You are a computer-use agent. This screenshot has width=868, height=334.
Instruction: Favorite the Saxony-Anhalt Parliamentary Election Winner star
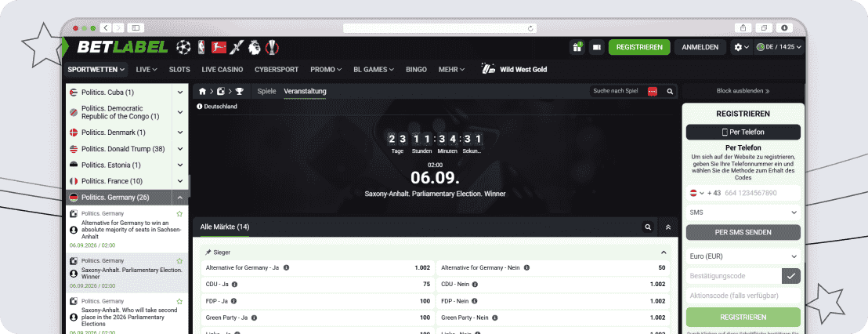179,261
